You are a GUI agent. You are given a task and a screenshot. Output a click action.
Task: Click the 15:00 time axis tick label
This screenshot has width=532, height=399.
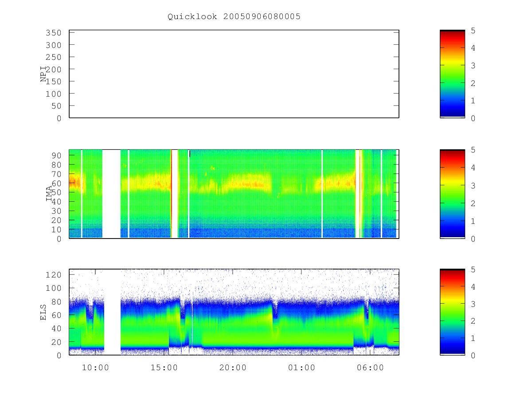(x=164, y=368)
